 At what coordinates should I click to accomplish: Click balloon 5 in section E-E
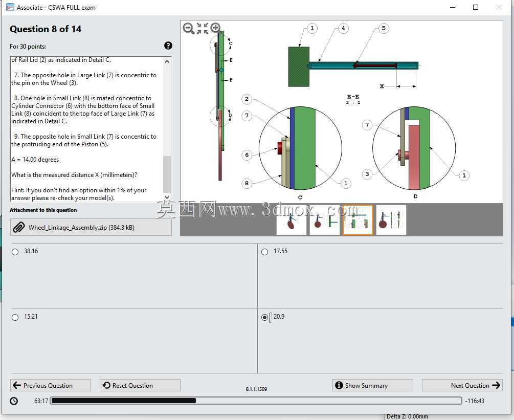click(384, 28)
